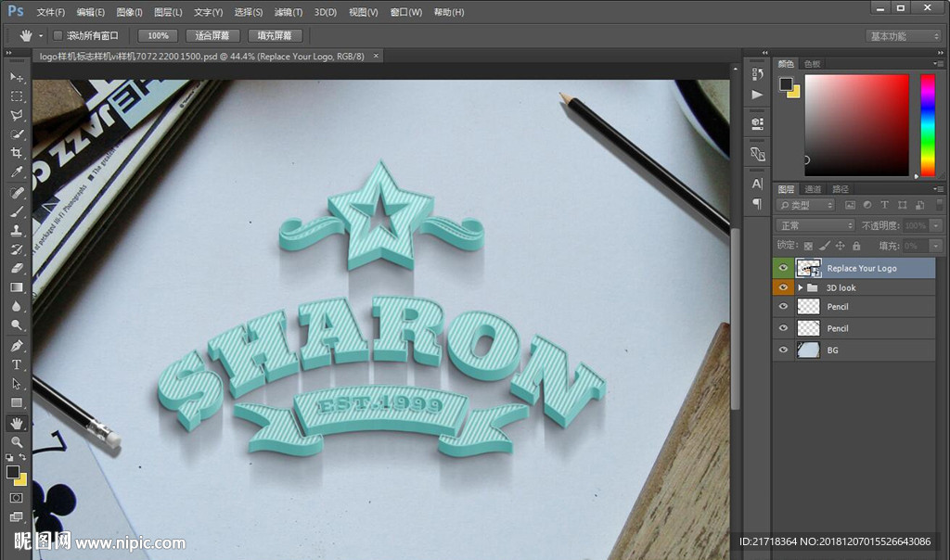Choose the Horizontal Type tool
Screen dimensions: 950x560
point(17,364)
